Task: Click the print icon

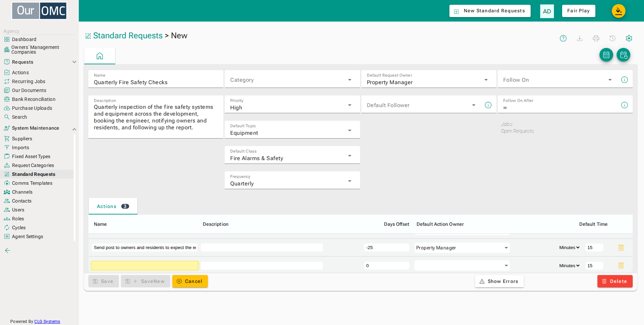Action: [x=596, y=38]
